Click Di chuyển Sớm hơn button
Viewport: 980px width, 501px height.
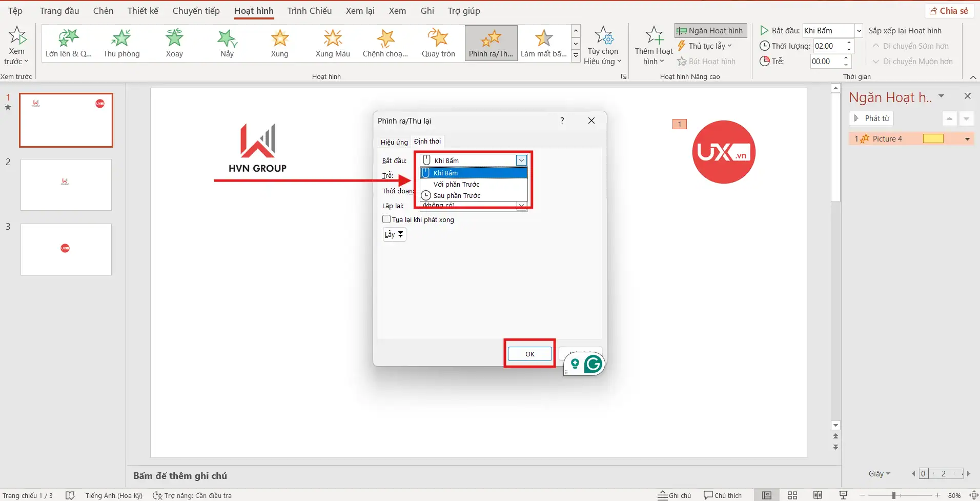910,46
